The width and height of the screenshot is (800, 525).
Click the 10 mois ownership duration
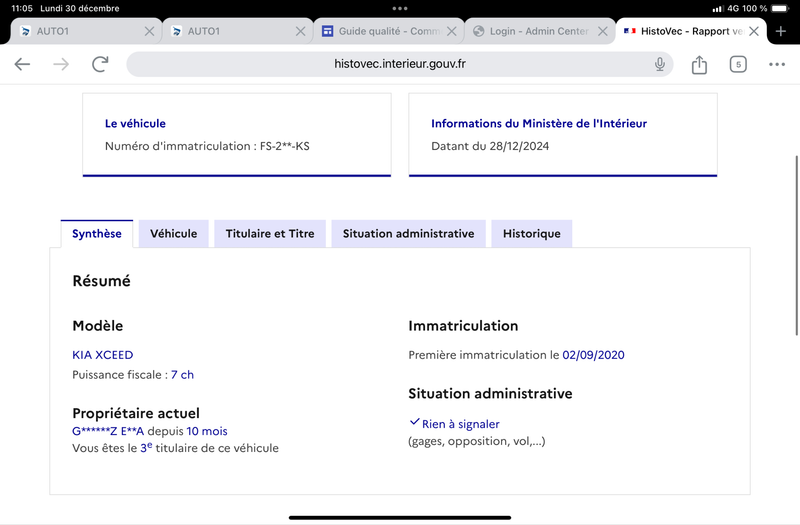coord(207,431)
